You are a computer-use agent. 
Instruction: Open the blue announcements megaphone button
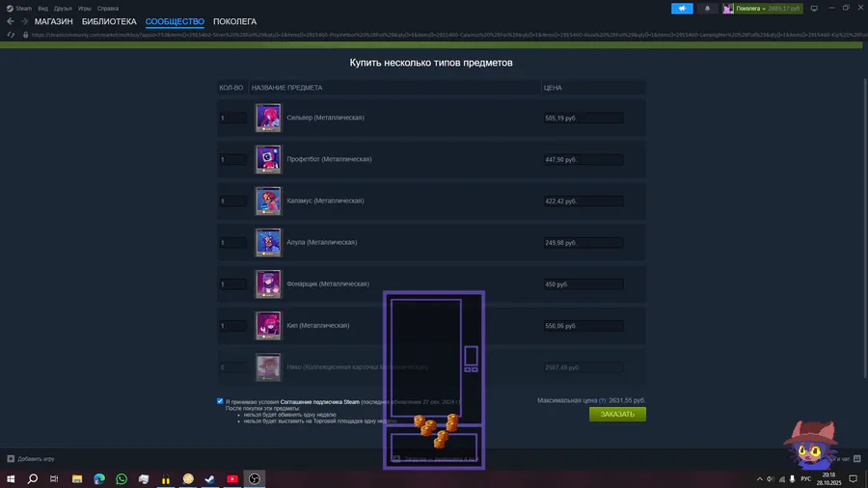(682, 9)
